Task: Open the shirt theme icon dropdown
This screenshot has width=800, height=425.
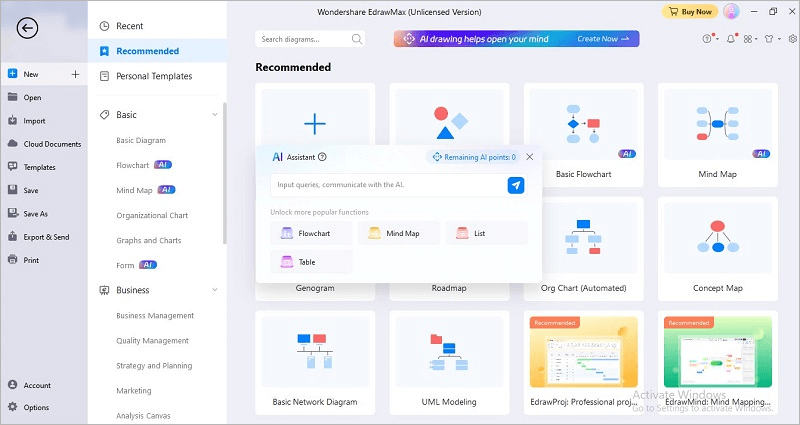Action: (x=772, y=39)
